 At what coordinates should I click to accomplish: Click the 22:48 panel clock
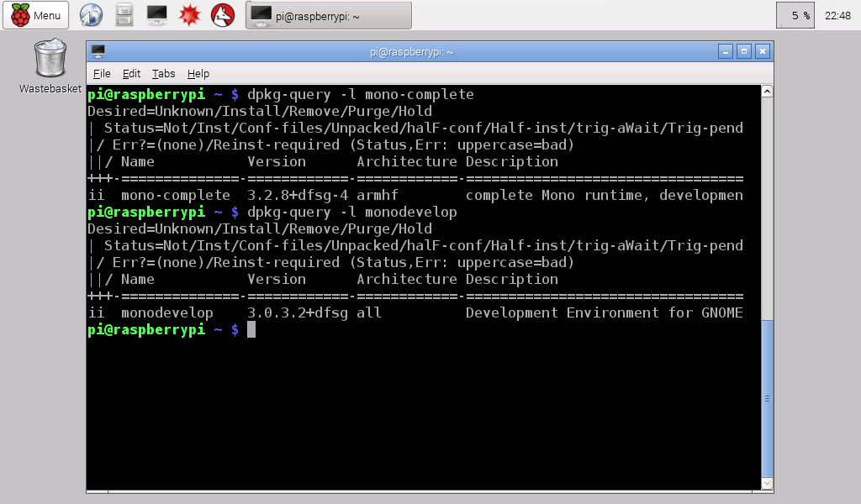click(x=837, y=16)
